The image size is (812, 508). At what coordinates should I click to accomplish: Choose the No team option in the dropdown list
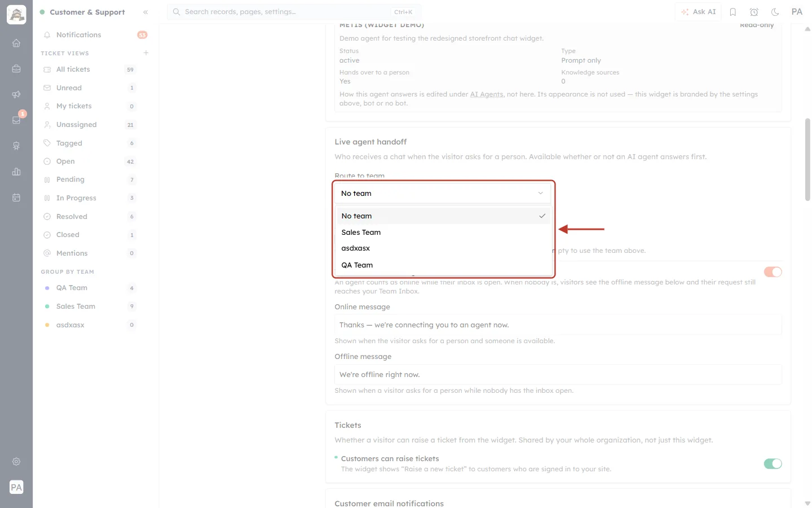[x=443, y=216]
